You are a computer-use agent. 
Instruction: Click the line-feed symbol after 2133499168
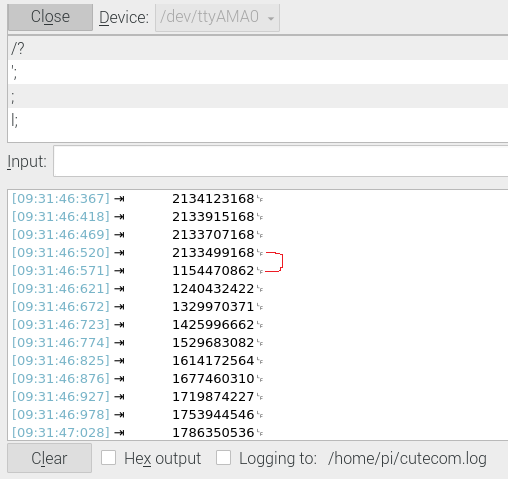260,253
